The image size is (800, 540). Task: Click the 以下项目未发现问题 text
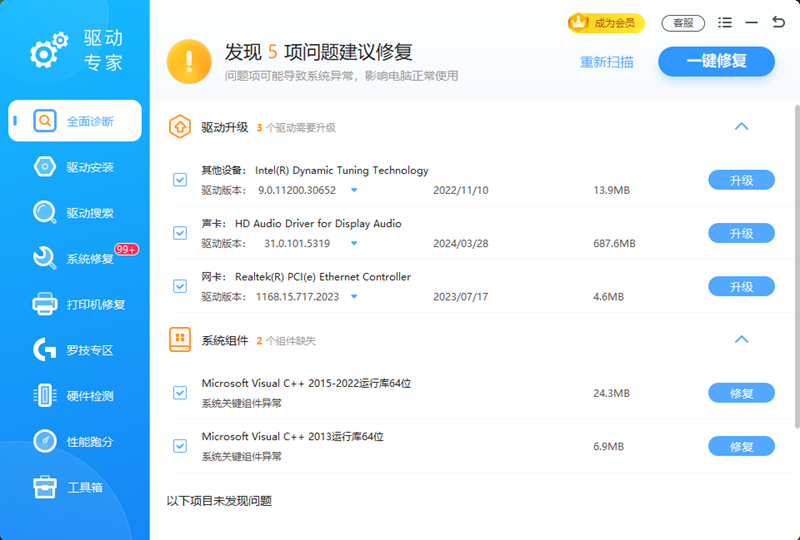point(219,501)
